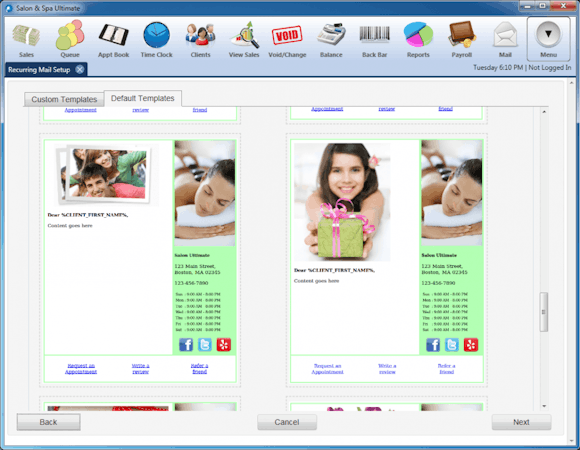Click the spa massage image in left template
Screen dimensions: 580x450
pyautogui.click(x=205, y=193)
